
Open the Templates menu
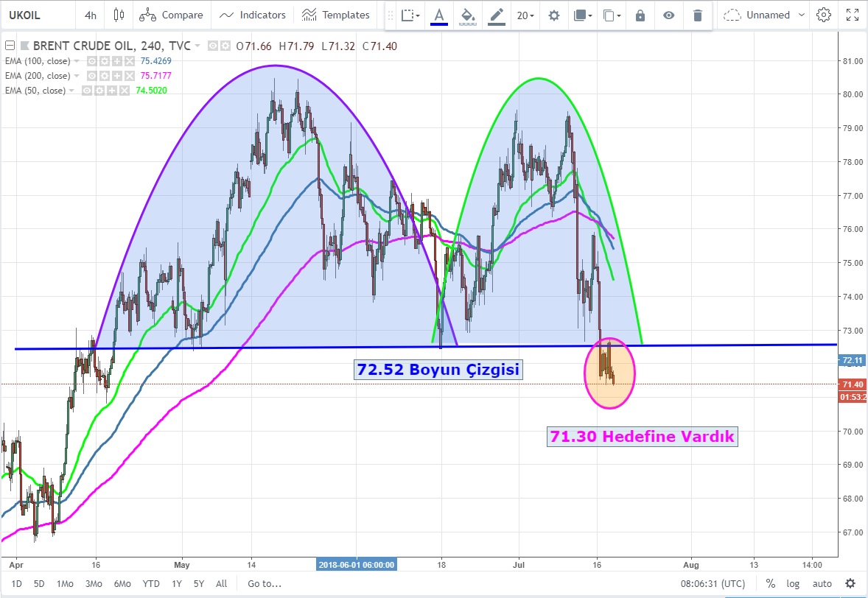[336, 15]
